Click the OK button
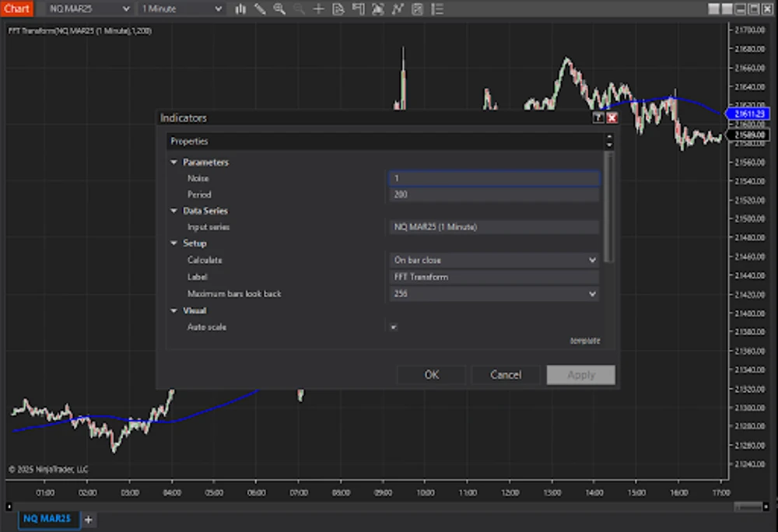Viewport: 778px width, 532px height. pos(431,375)
